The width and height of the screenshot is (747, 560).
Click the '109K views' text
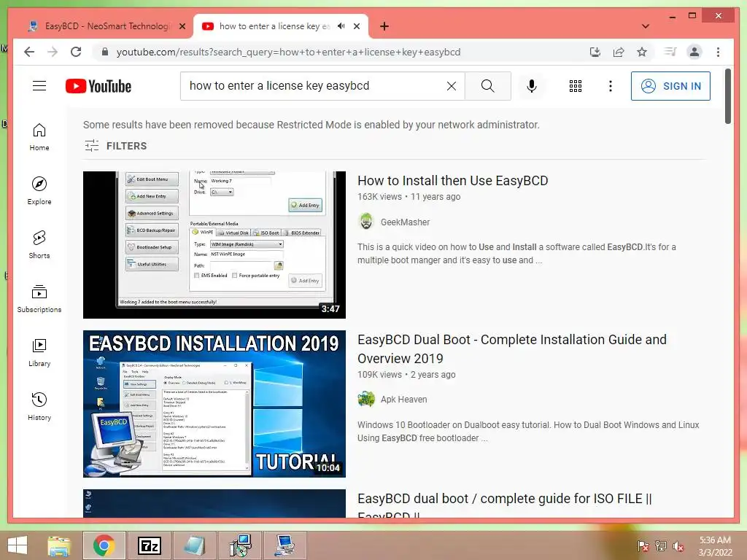379,375
